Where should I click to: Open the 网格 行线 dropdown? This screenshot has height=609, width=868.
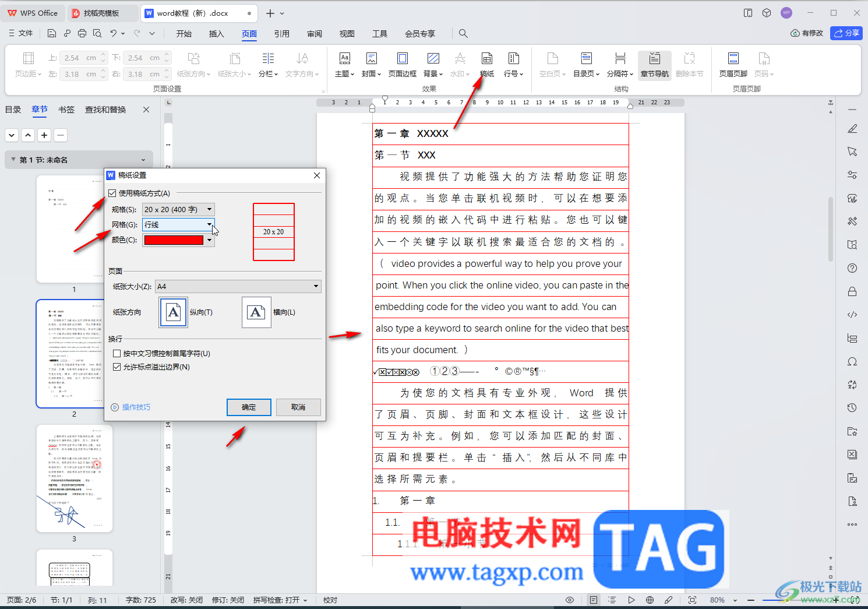[x=178, y=224]
